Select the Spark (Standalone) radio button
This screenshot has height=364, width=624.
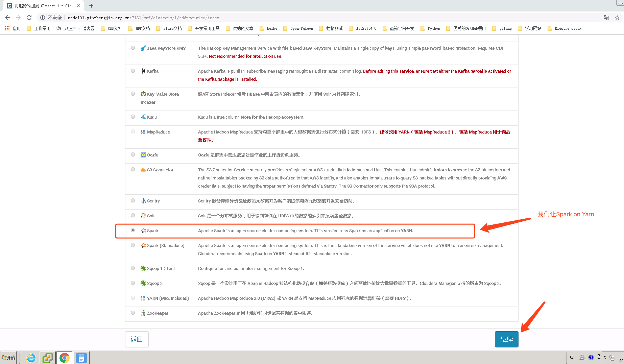[133, 245]
